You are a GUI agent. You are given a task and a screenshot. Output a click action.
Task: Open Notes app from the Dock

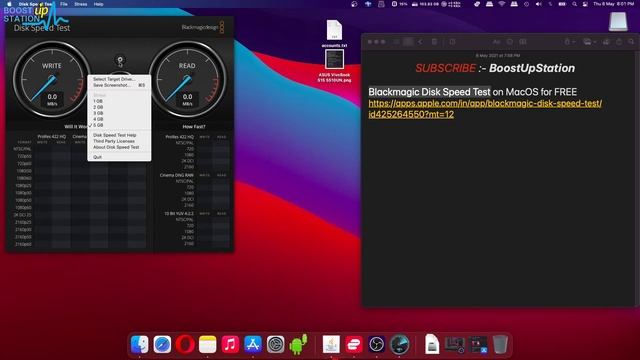(207, 344)
